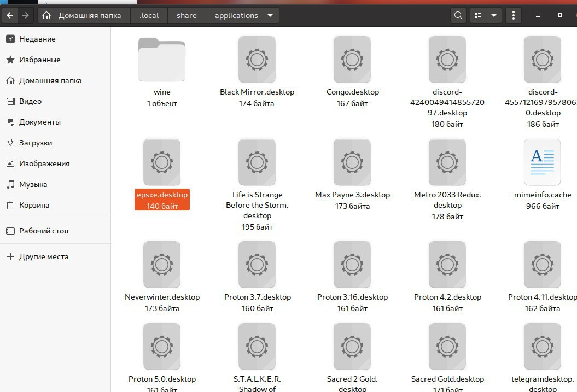Open Музыка in the sidebar
The image size is (577, 392).
click(x=55, y=184)
